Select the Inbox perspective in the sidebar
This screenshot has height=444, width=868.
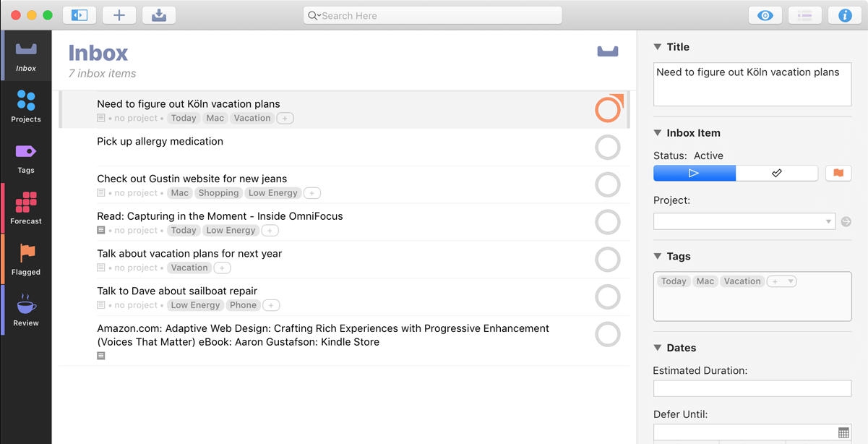[x=26, y=56]
